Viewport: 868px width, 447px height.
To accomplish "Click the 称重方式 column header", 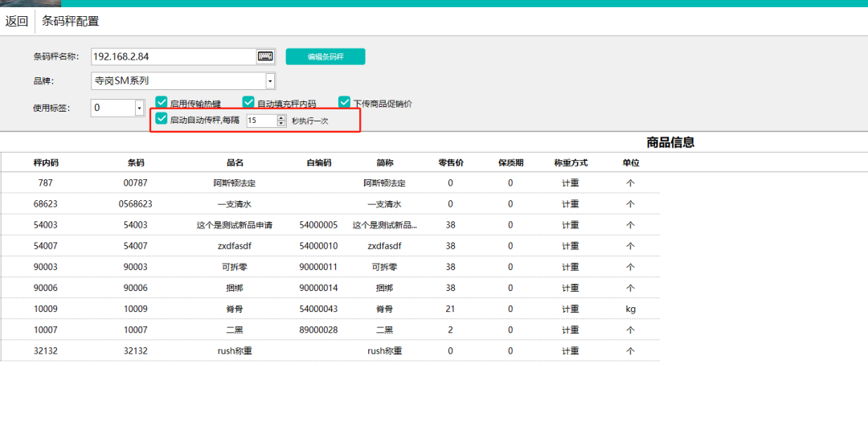I will (571, 162).
